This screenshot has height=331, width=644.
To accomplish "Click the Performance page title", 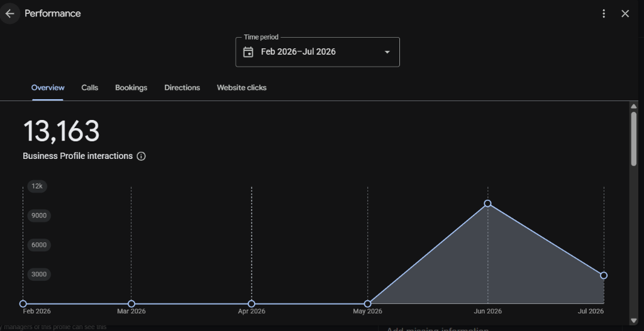I will coord(53,14).
